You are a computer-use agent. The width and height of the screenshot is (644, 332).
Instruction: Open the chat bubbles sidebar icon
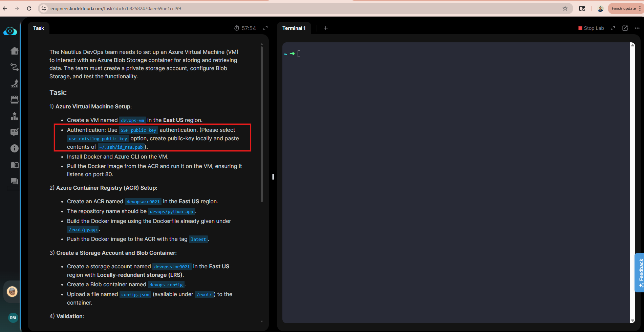14,181
